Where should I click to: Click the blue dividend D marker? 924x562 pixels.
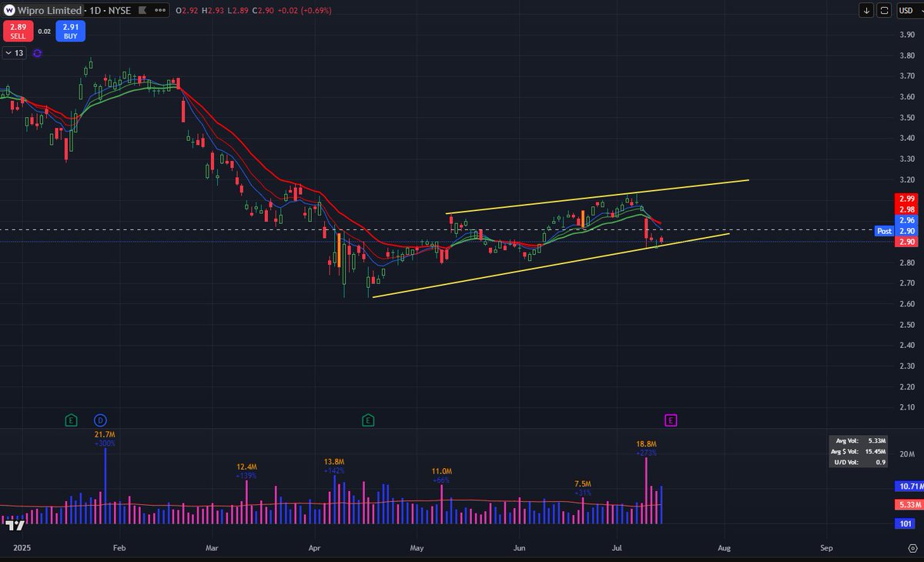tap(101, 420)
